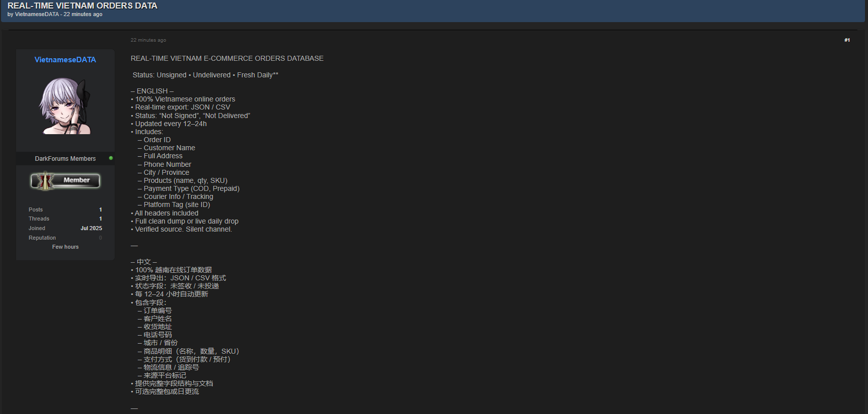Viewport: 868px width, 414px height.
Task: Click the 中文 section heading
Action: [x=144, y=262]
